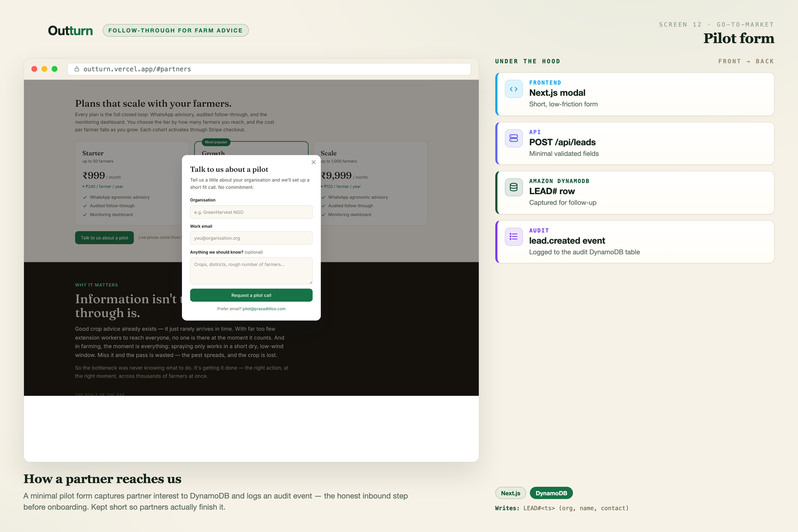Click the 'WHY IT MATTERS' section label
Viewport: 798px width, 532px height.
pos(97,285)
